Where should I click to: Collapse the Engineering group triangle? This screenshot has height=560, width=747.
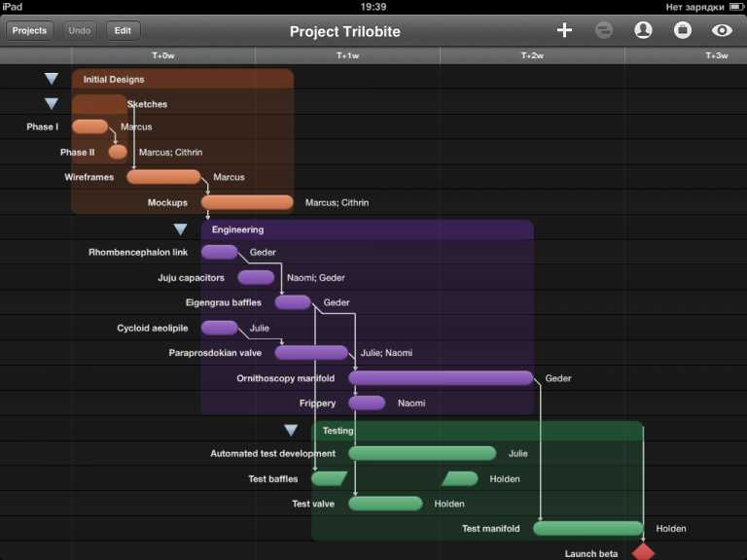180,229
